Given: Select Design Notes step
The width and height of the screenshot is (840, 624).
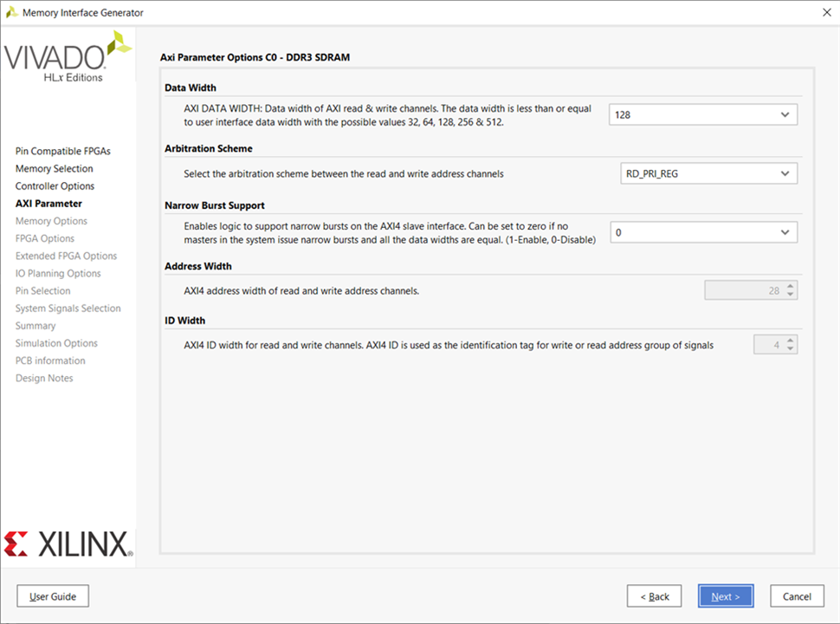Looking at the screenshot, I should tap(44, 379).
